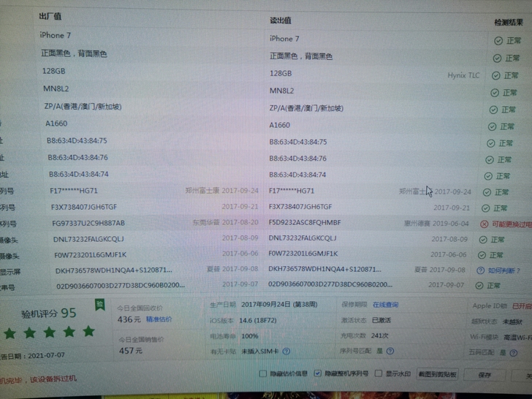Click the 出厂值 column header

coord(50,16)
